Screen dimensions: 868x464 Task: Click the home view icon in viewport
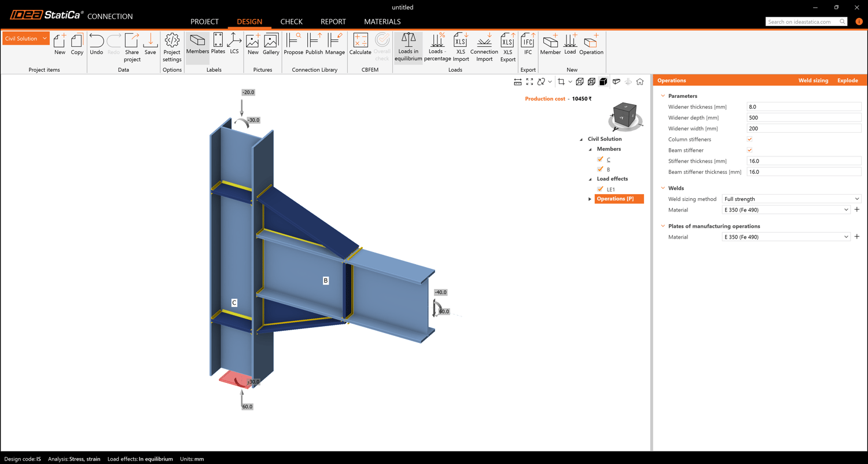639,82
